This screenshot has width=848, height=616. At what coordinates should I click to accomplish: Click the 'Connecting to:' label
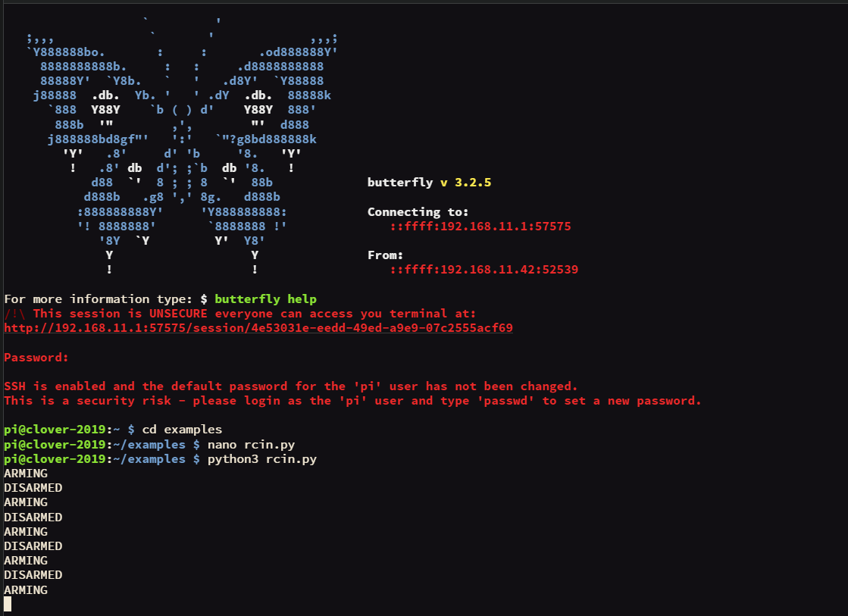[418, 212]
